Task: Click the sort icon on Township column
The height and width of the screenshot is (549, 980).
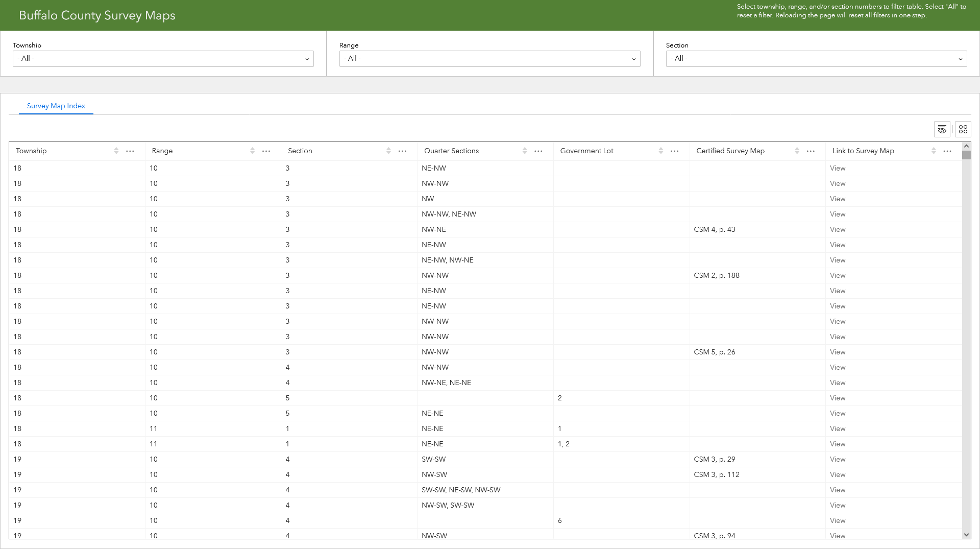Action: 115,151
